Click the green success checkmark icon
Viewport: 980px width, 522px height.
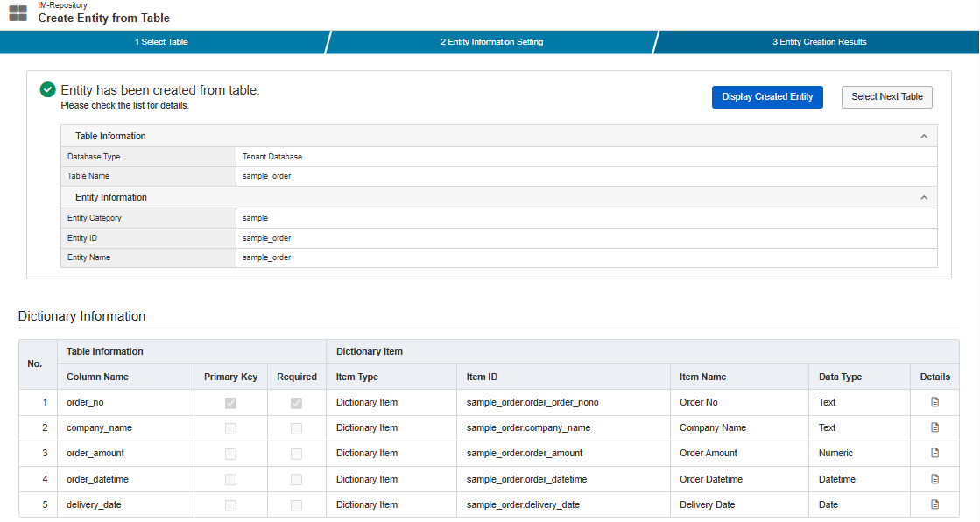[47, 90]
